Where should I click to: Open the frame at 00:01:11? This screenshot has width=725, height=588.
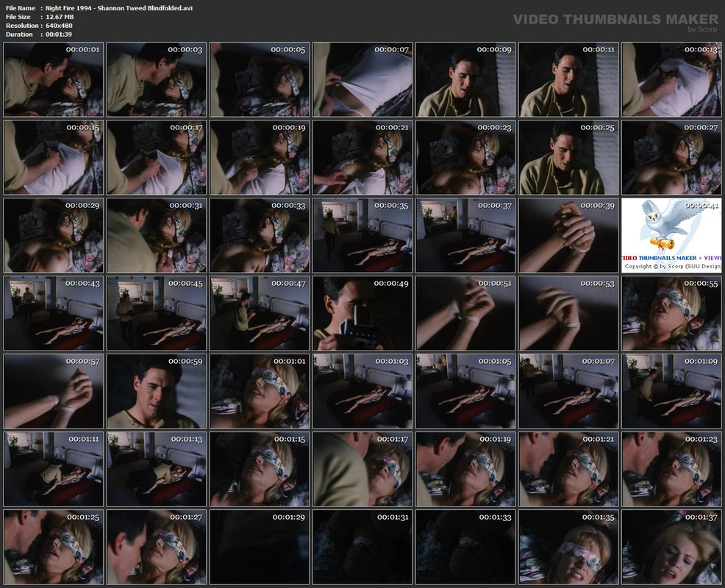pos(54,469)
